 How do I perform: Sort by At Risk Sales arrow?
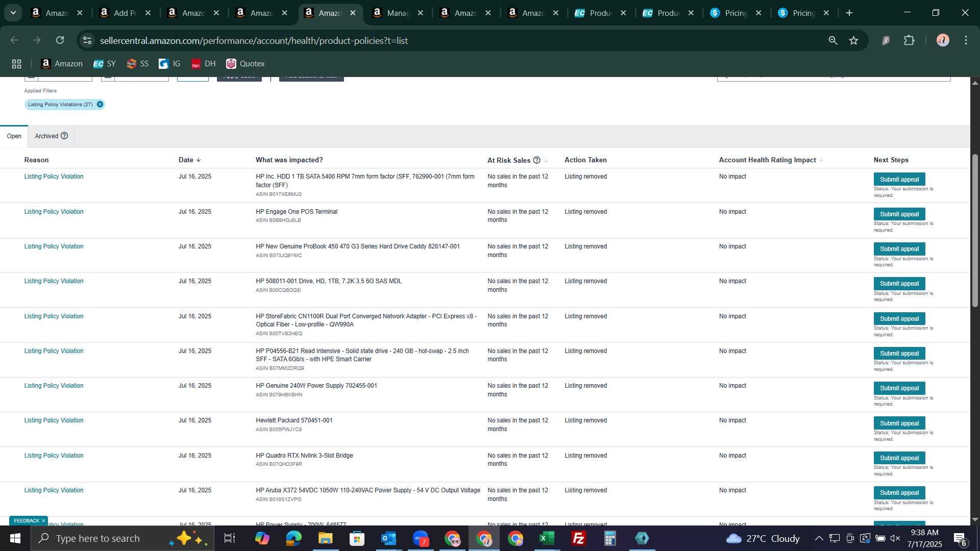click(546, 160)
